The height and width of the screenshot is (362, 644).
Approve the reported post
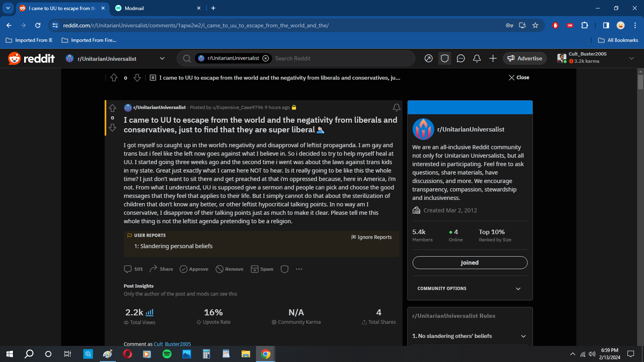pyautogui.click(x=194, y=269)
